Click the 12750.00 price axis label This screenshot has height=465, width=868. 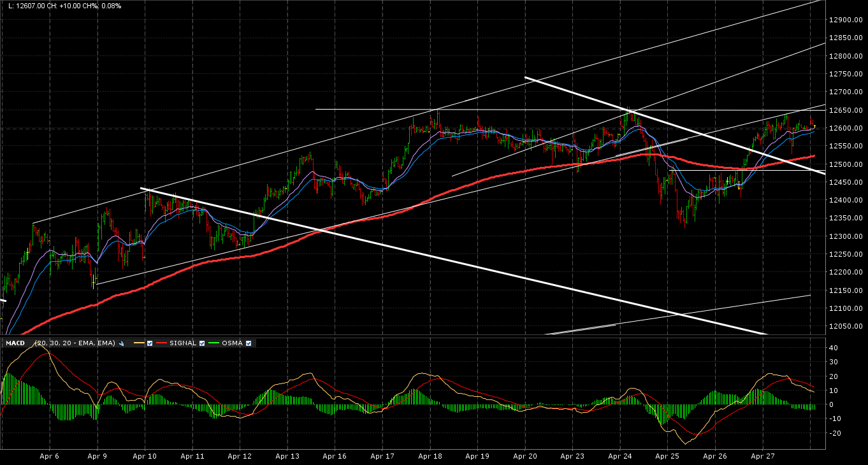(845, 74)
